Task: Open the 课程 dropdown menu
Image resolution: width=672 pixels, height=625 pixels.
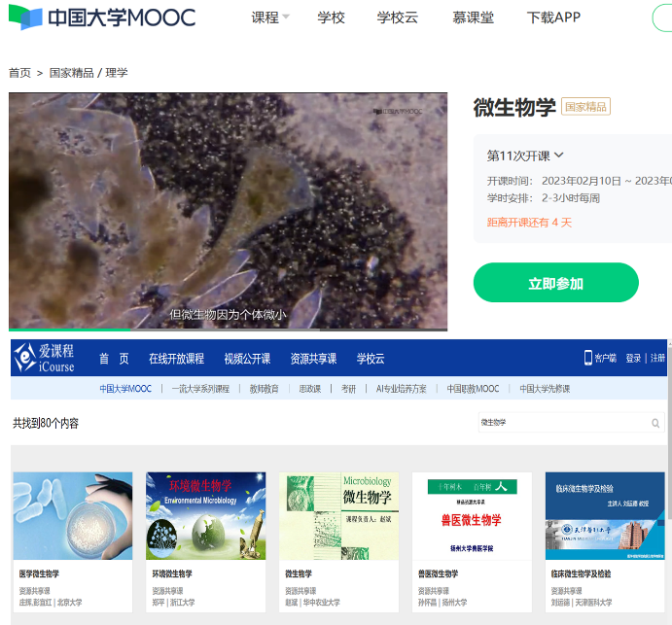Action: 270,17
